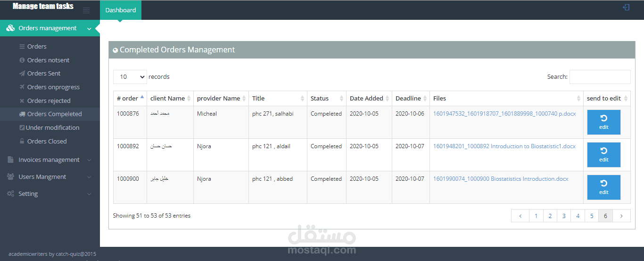
Task: Expand the Invoices management chevron
Action: 90,160
